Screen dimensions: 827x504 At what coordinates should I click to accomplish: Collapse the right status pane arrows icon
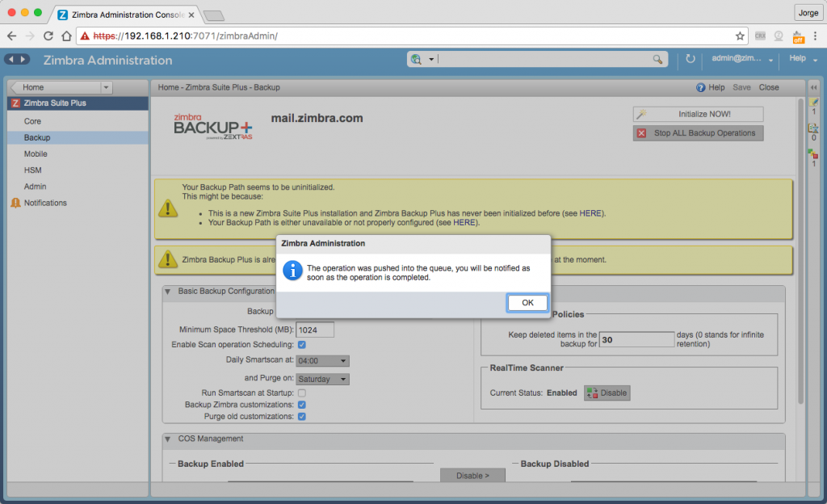tap(814, 87)
